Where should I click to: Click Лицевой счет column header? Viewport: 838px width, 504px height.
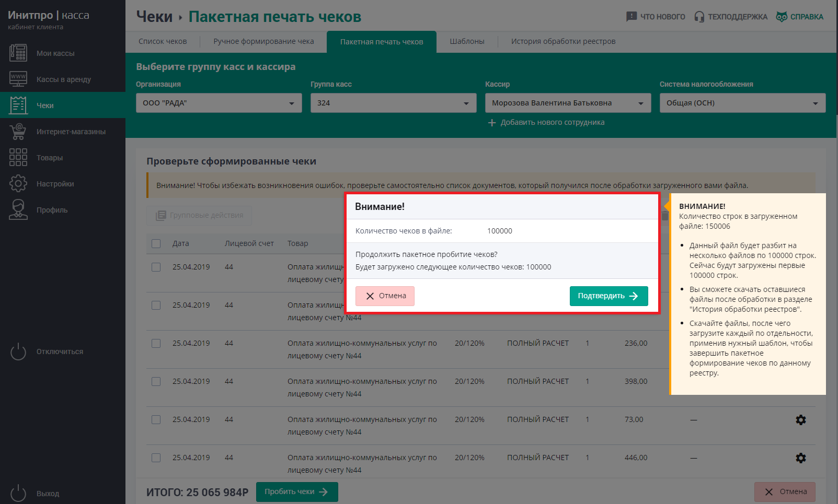pos(249,243)
